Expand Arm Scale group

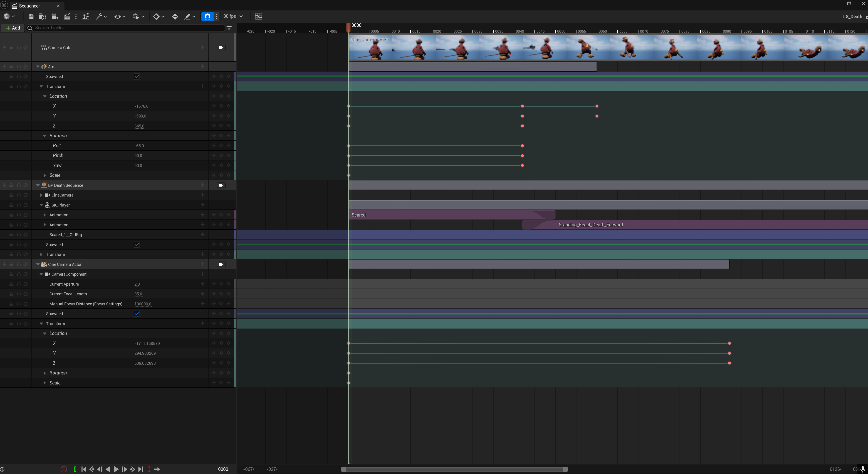point(45,175)
